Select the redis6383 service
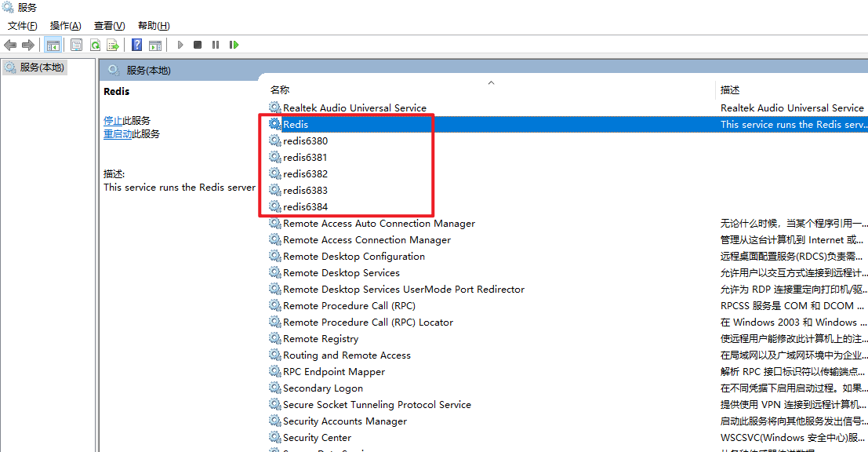The image size is (868, 452). (x=305, y=191)
